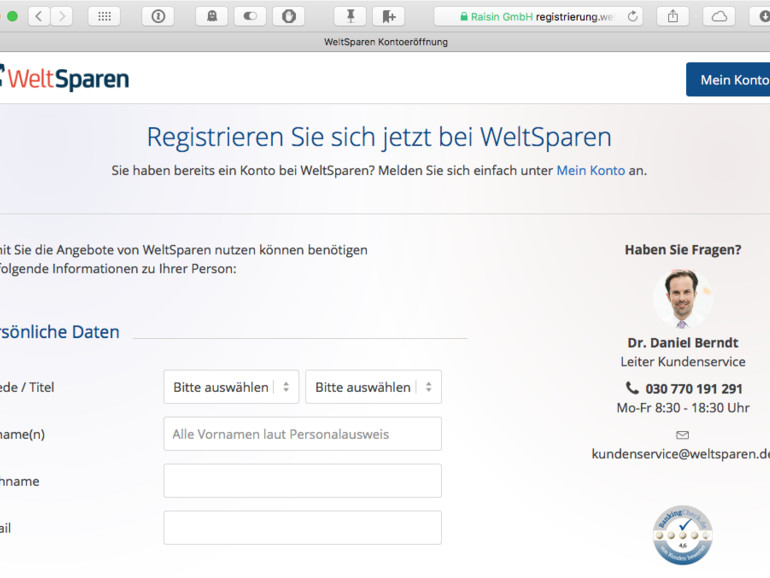Open the Ghostery ghost extension
770x578 pixels.
[x=212, y=16]
